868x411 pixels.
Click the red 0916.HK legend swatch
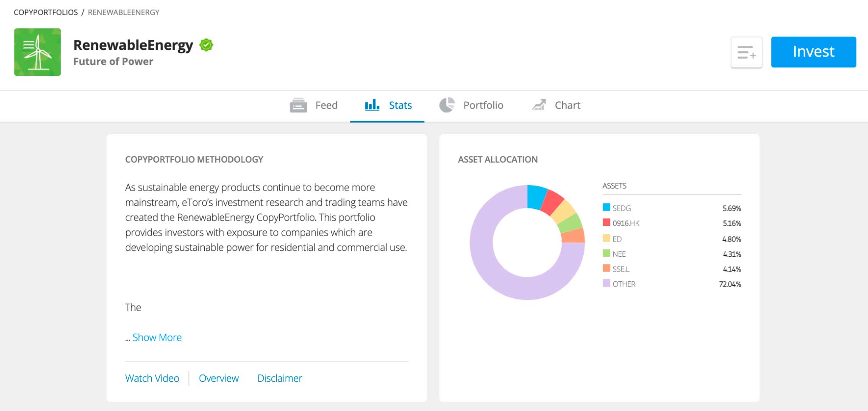tap(606, 222)
